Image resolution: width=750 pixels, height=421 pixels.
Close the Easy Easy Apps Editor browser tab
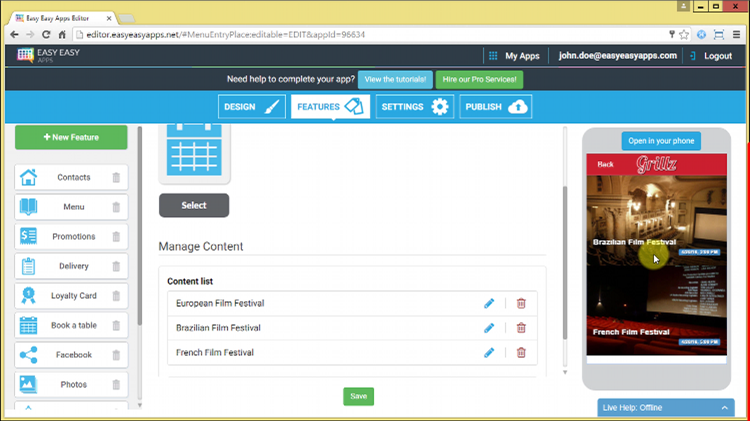109,18
